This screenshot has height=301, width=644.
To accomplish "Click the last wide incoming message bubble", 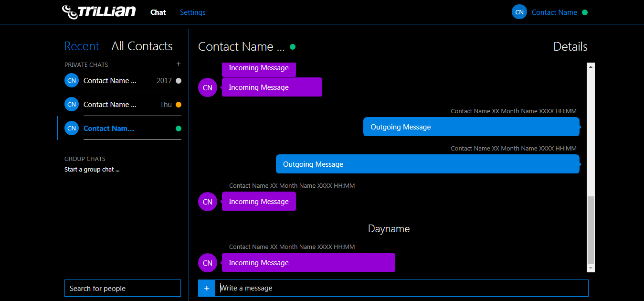I will pyautogui.click(x=308, y=262).
